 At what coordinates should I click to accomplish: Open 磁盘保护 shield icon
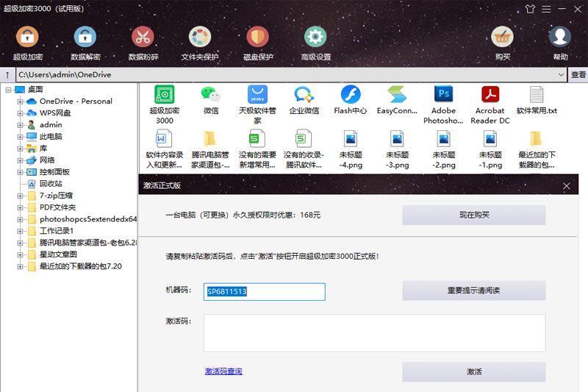tap(258, 37)
